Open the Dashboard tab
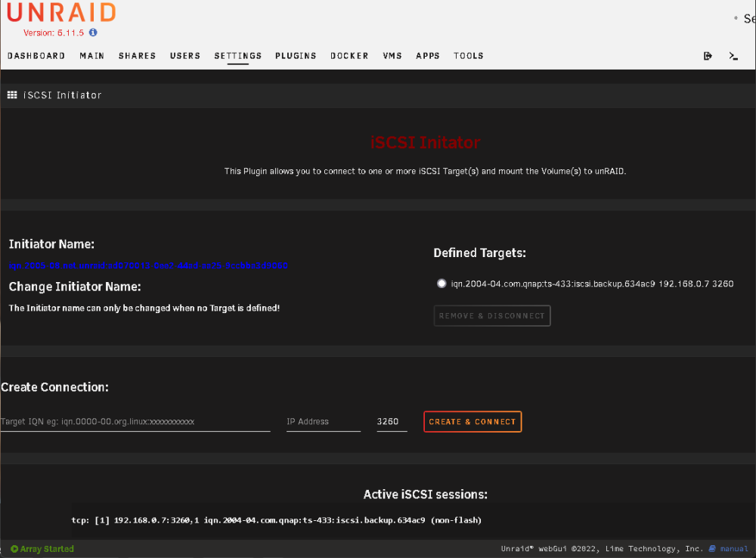Viewport: 756px width, 558px height. (x=36, y=56)
